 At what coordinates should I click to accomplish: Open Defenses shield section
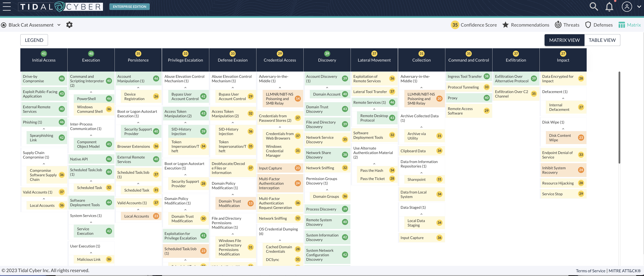(599, 25)
